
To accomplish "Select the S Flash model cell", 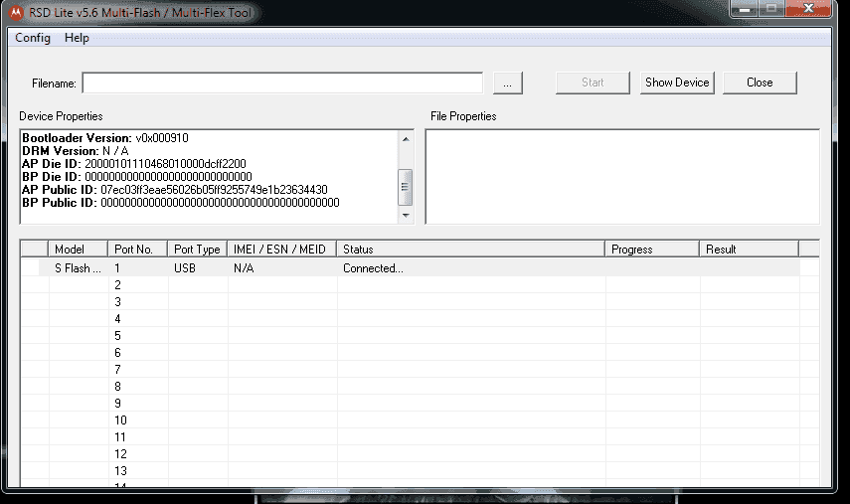I will point(78,268).
